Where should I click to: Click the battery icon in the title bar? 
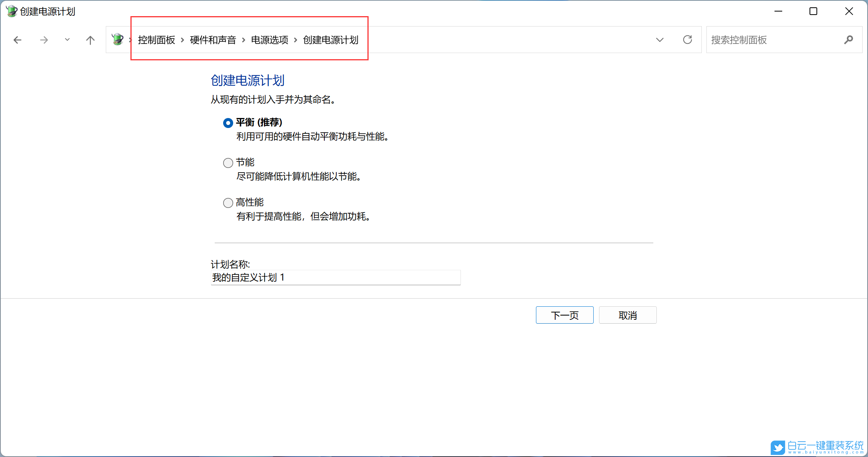(x=11, y=11)
